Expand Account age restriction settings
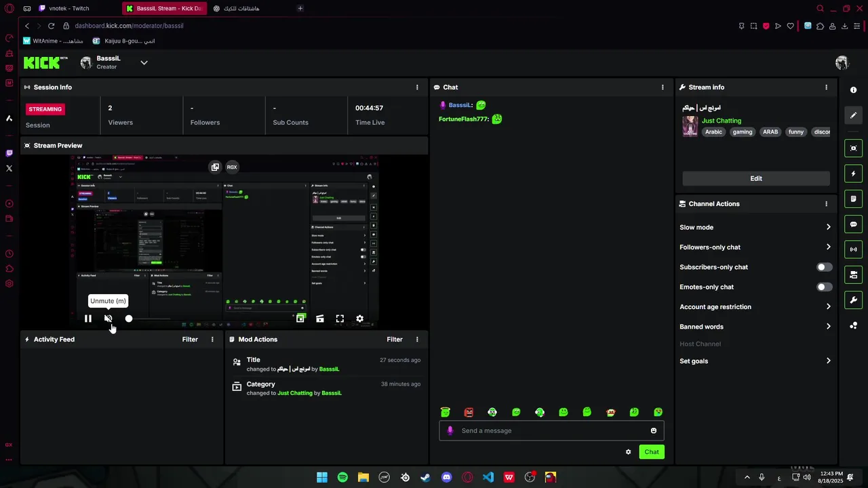Image resolution: width=868 pixels, height=488 pixels. pyautogui.click(x=755, y=307)
